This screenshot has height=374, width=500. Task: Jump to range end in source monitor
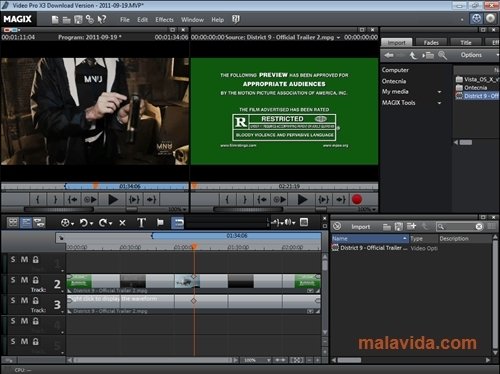coord(341,200)
